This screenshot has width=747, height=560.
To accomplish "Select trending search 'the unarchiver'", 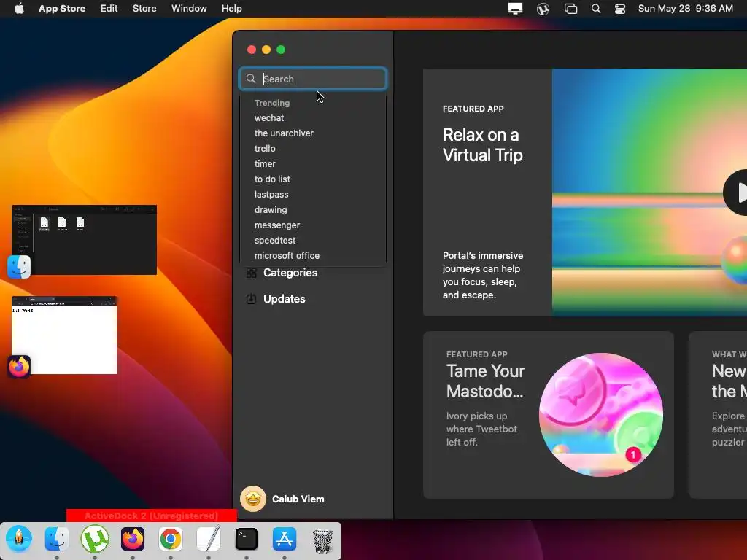I will [284, 133].
